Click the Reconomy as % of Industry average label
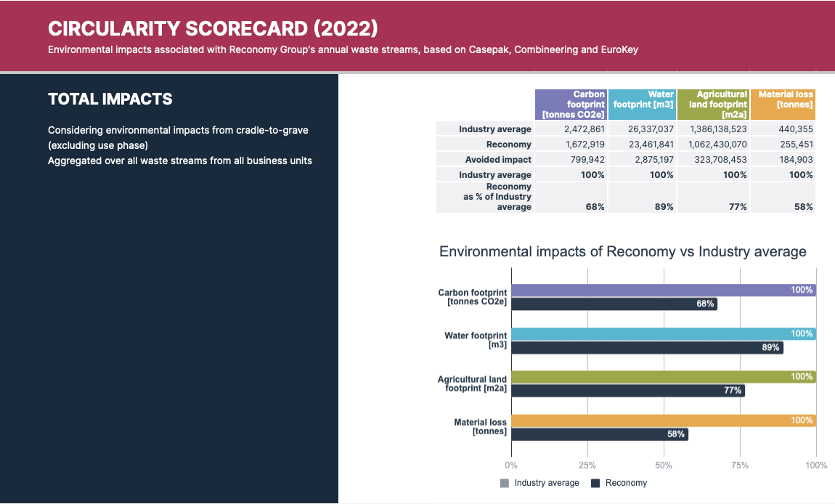Image resolution: width=835 pixels, height=504 pixels. click(x=485, y=197)
